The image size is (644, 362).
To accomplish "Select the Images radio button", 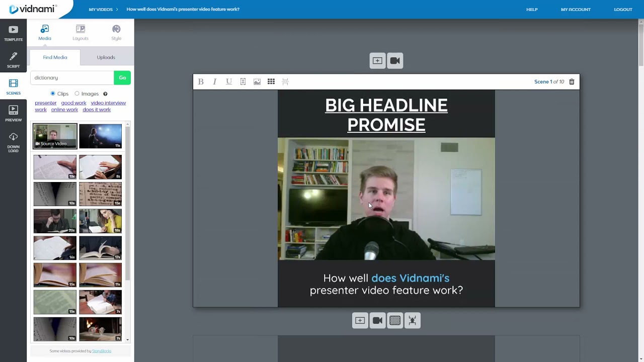I will 77,94.
